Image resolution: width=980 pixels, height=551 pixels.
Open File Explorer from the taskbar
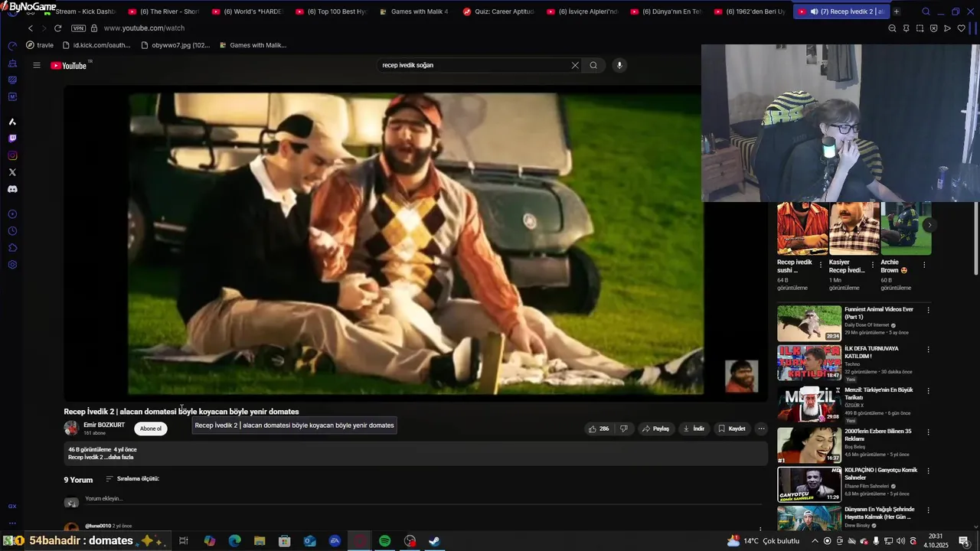(x=260, y=541)
